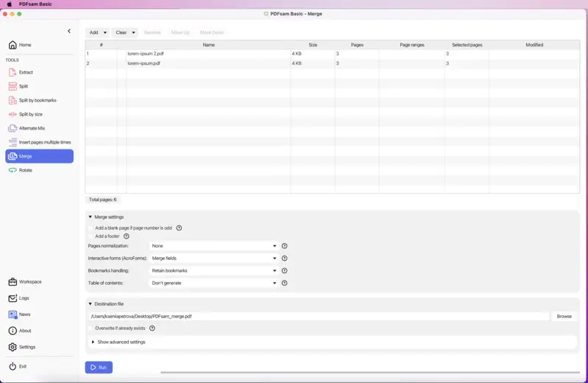Collapse the Merge settings section

pos(91,217)
